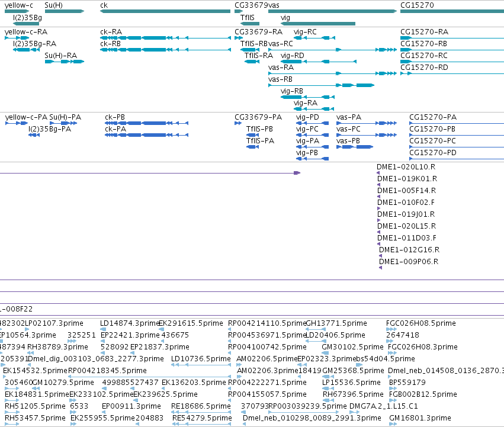Viewport: 504px width, 427px height.
Task: Click the l(2)35Bg-RA label
Action: pyautogui.click(x=34, y=44)
